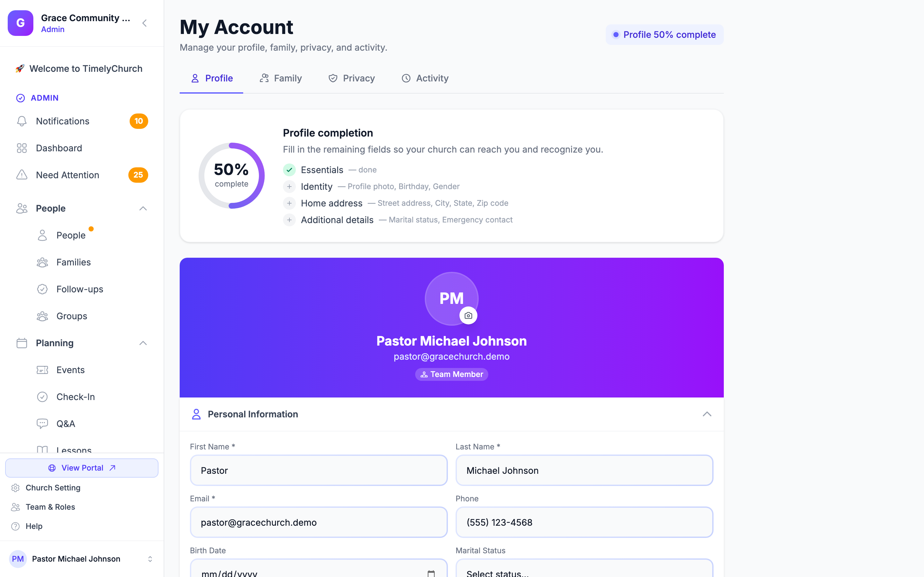Collapse the Personal Information section
This screenshot has width=924, height=577.
[707, 414]
